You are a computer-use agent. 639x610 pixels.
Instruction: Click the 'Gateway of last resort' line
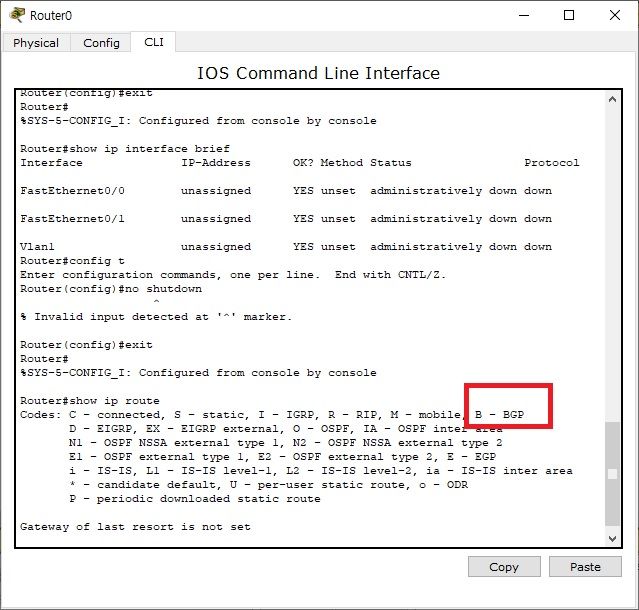pyautogui.click(x=135, y=526)
